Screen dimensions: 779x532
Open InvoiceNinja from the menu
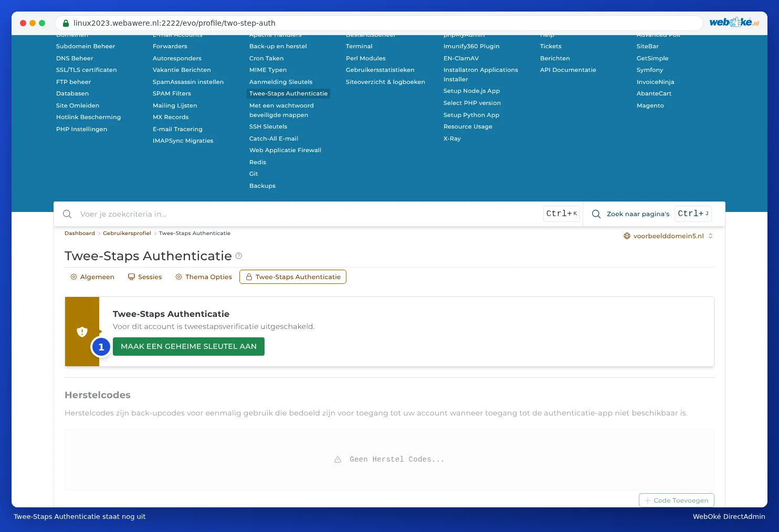coord(655,82)
